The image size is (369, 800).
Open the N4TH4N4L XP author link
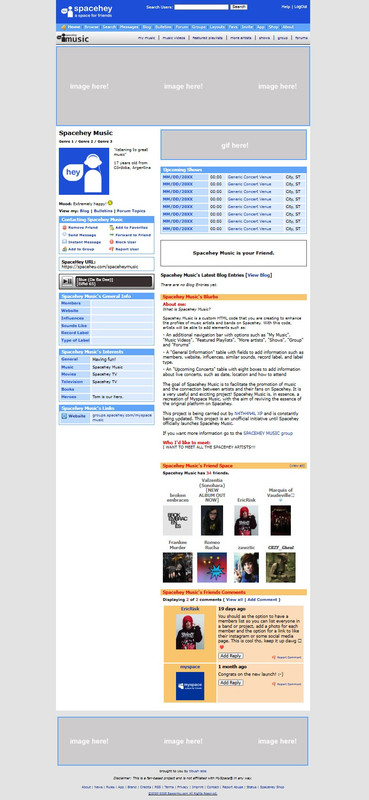point(249,413)
